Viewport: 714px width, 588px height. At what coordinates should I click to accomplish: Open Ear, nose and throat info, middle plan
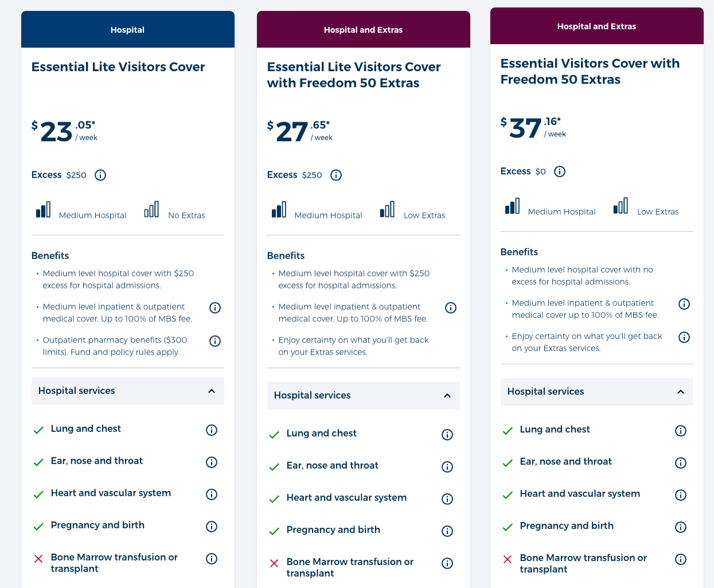click(x=447, y=467)
